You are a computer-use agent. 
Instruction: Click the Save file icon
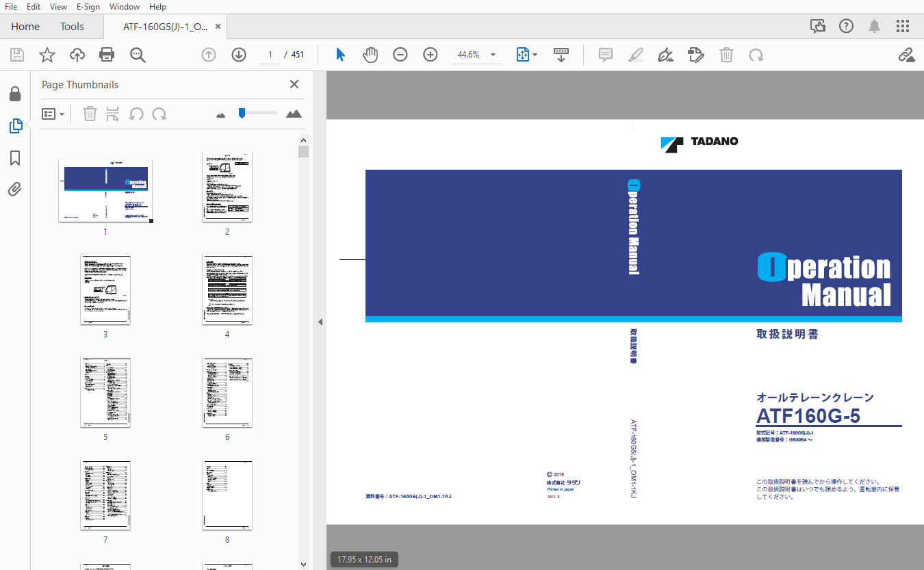17,55
